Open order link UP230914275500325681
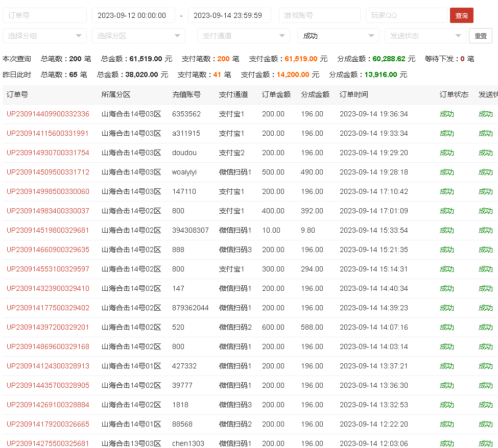Image resolution: width=498 pixels, height=448 pixels. 48,443
